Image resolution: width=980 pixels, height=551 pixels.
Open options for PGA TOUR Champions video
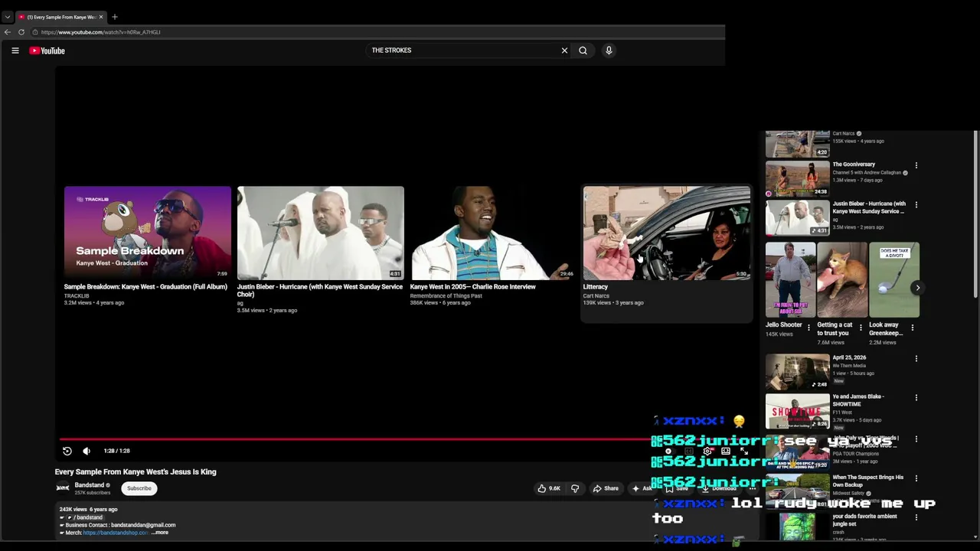point(916,439)
